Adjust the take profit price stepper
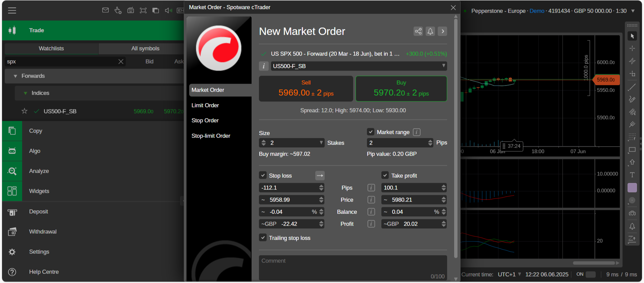Viewport: 644px width, 283px height. pos(444,200)
